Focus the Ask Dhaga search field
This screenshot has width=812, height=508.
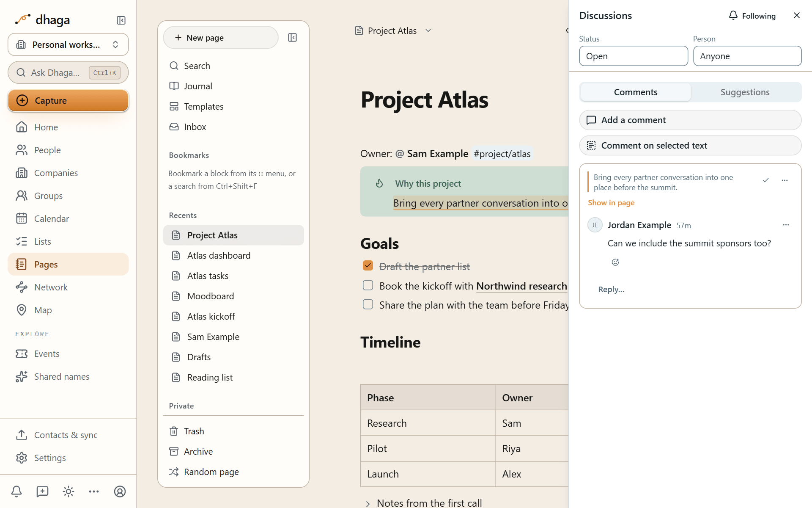pos(68,73)
